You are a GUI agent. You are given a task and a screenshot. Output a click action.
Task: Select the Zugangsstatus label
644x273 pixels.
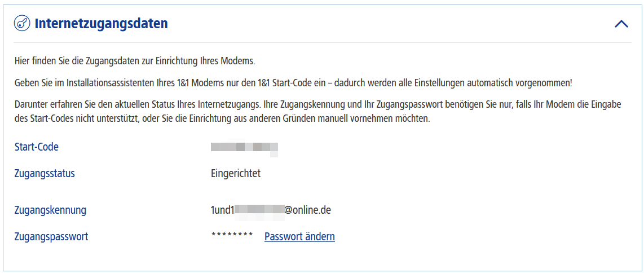tap(45, 174)
